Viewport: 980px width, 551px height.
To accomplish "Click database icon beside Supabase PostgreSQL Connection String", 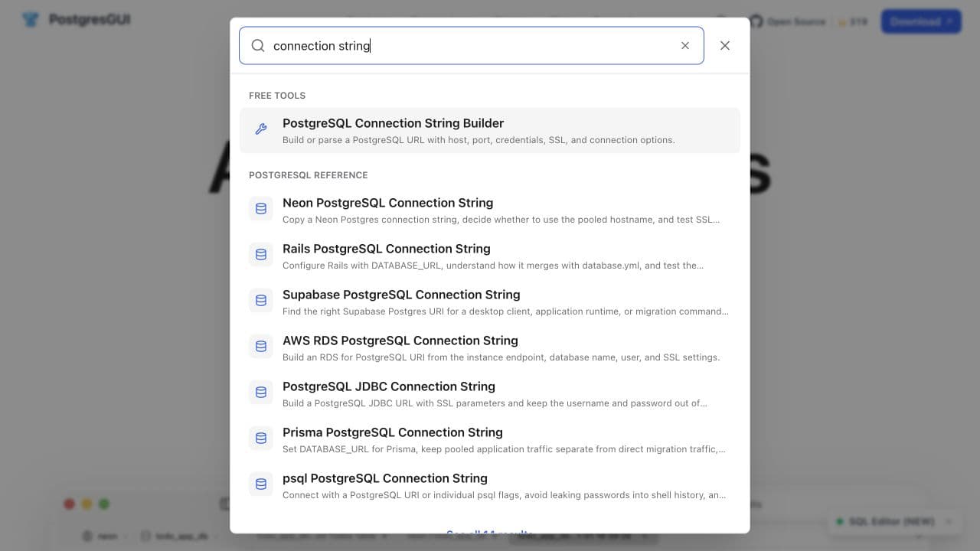I will pyautogui.click(x=261, y=301).
